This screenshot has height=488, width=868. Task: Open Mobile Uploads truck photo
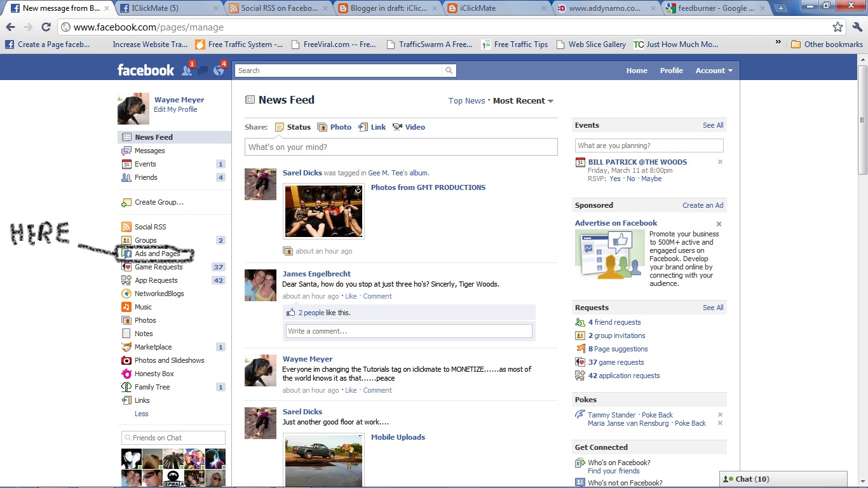click(x=324, y=461)
